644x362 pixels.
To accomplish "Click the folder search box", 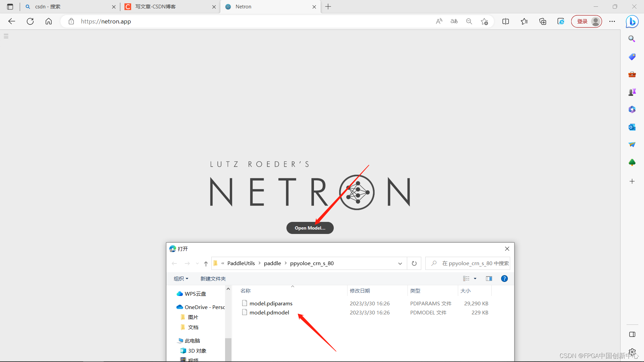I will (468, 263).
